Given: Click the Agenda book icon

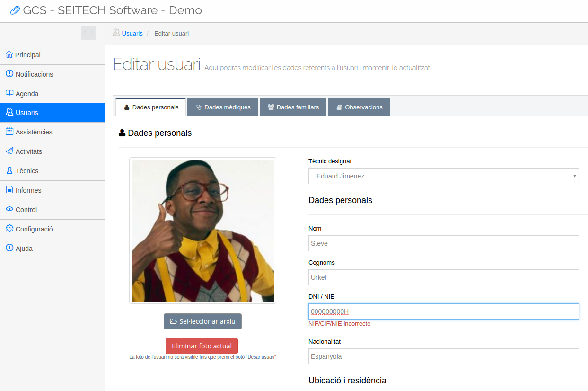Looking at the screenshot, I should [9, 93].
